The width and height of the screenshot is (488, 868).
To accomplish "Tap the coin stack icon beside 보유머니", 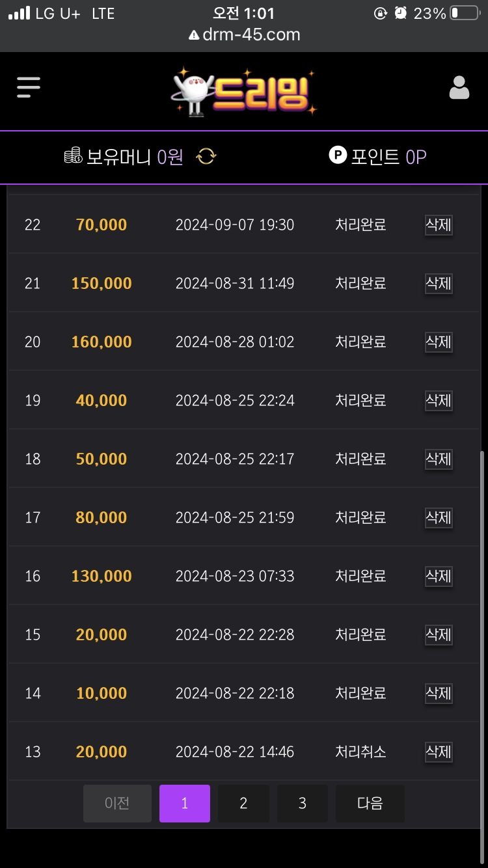I will [x=73, y=156].
